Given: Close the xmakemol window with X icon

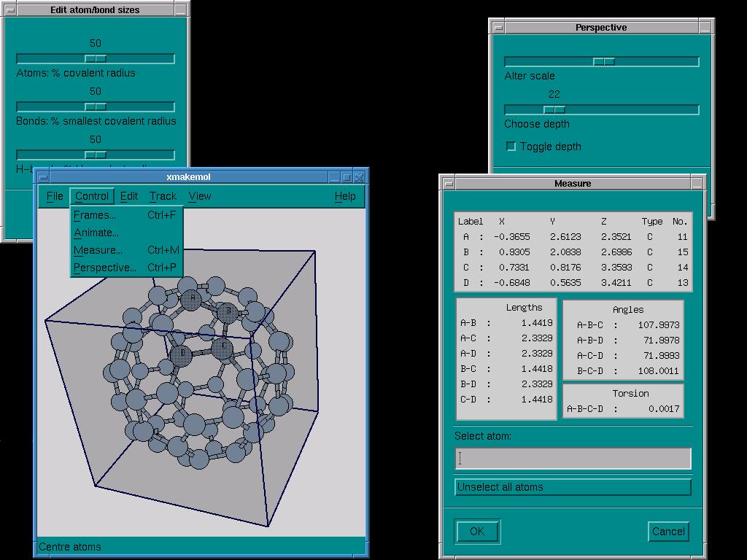Looking at the screenshot, I should (x=359, y=177).
